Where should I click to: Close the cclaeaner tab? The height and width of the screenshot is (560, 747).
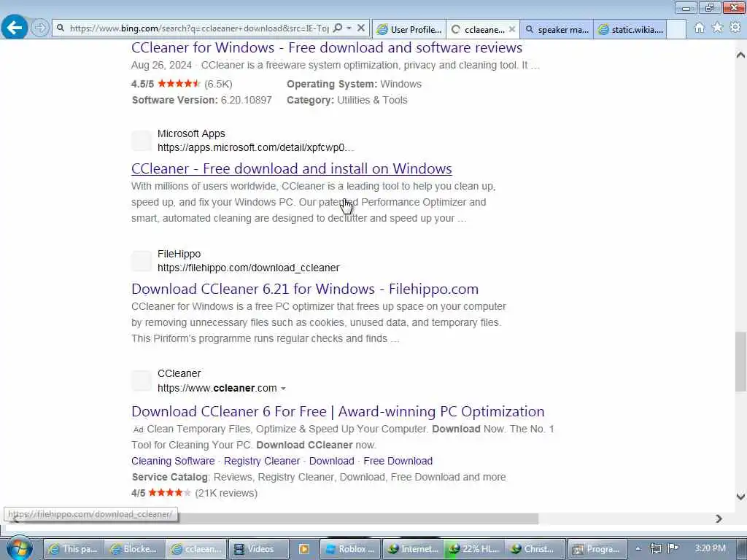tap(511, 29)
